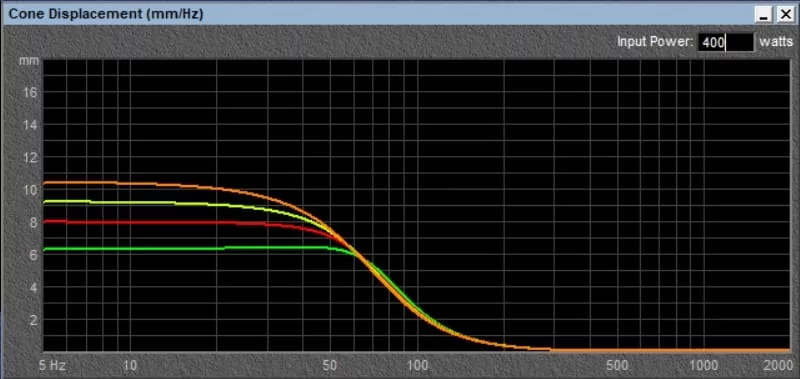Click the 50 frequency axis label
The width and height of the screenshot is (800, 379).
(x=330, y=365)
